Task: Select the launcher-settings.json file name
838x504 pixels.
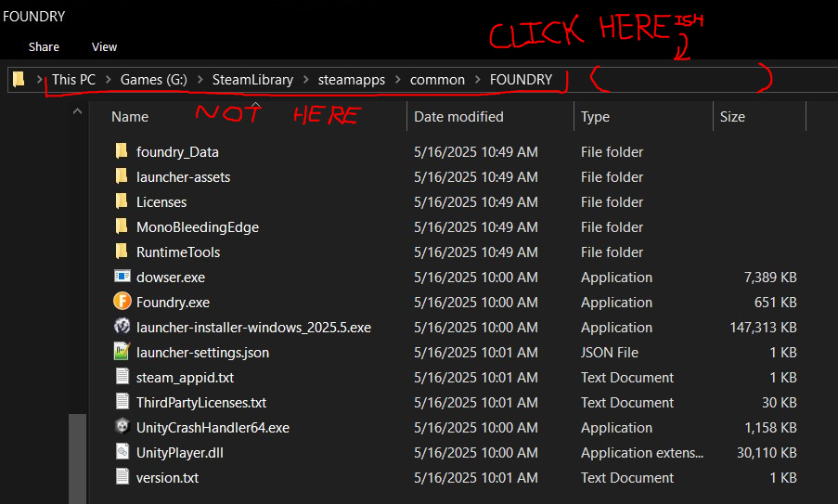Action: point(202,353)
